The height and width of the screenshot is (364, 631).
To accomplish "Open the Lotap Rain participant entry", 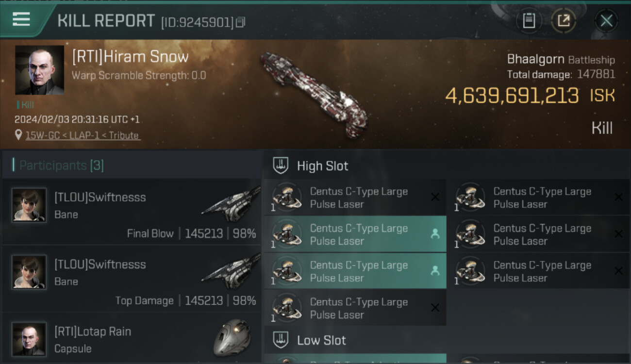I will [x=131, y=340].
